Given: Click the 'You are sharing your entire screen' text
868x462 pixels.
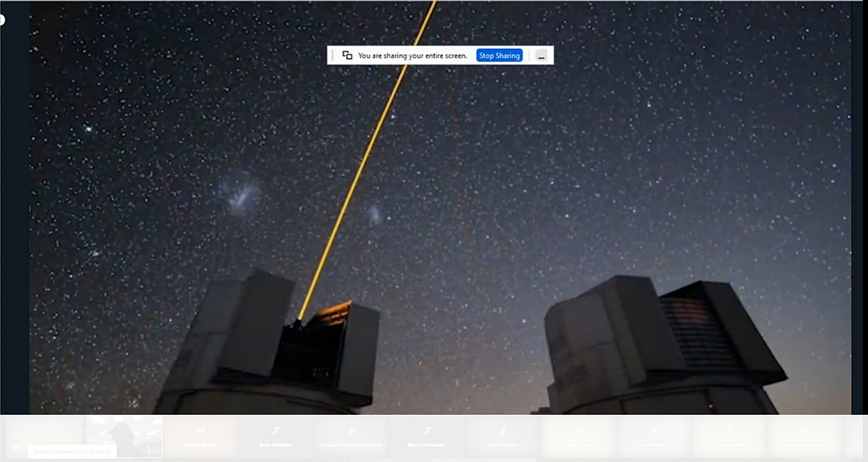Looking at the screenshot, I should point(412,55).
